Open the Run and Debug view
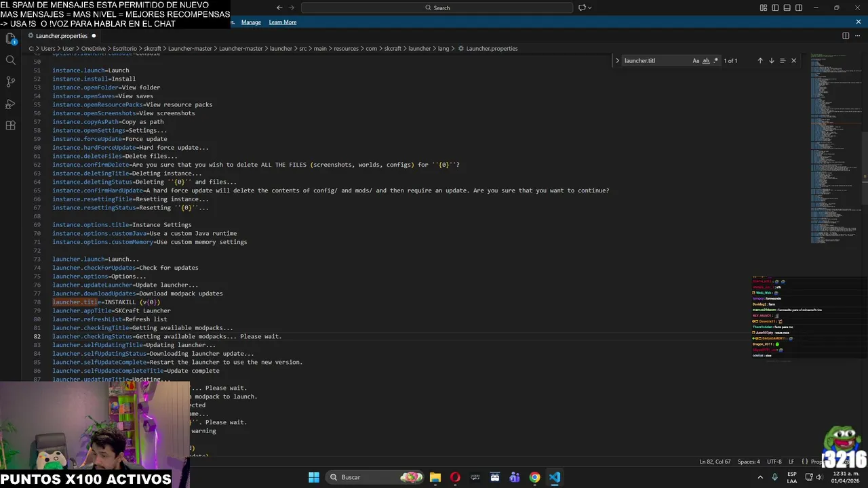Image resolution: width=868 pixels, height=488 pixels. click(10, 104)
